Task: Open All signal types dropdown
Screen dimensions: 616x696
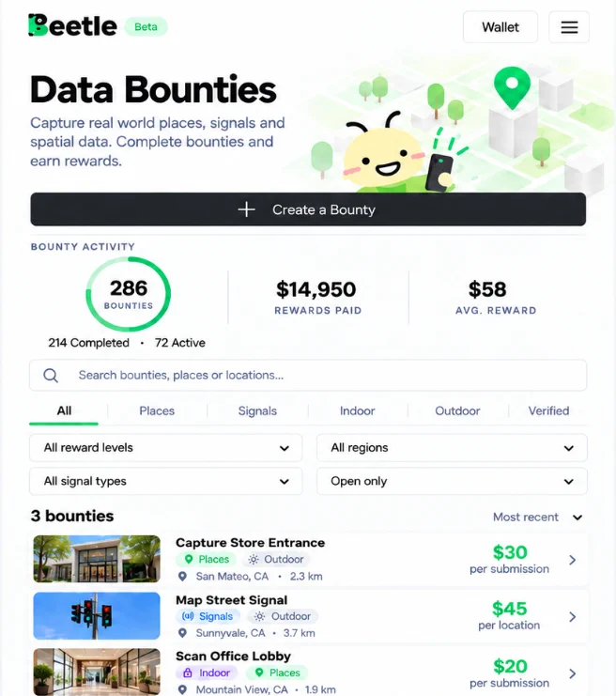Action: click(165, 481)
